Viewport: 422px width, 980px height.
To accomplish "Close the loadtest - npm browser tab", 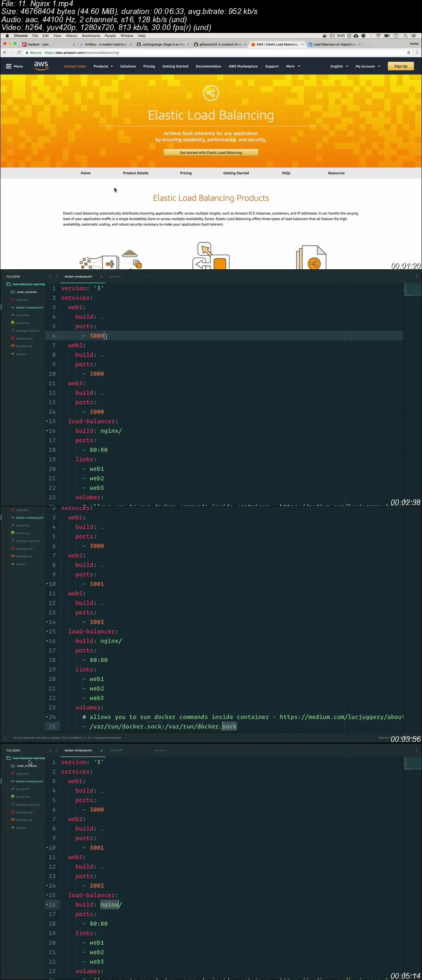I will coord(74,44).
